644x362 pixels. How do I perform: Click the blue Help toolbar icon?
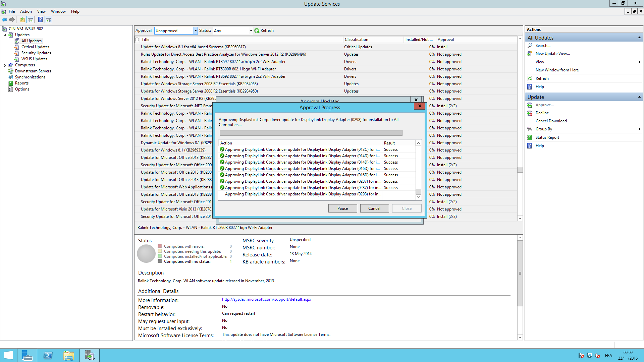point(40,20)
